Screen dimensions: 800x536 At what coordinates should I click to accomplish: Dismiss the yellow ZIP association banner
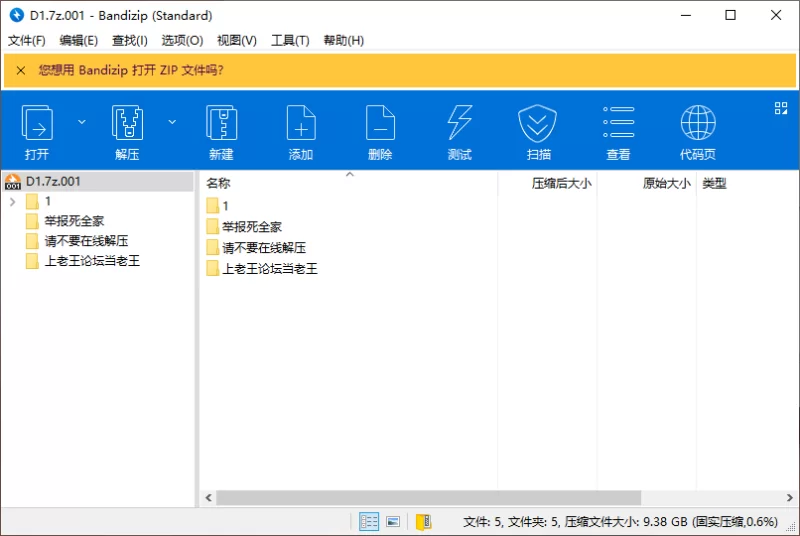[21, 70]
